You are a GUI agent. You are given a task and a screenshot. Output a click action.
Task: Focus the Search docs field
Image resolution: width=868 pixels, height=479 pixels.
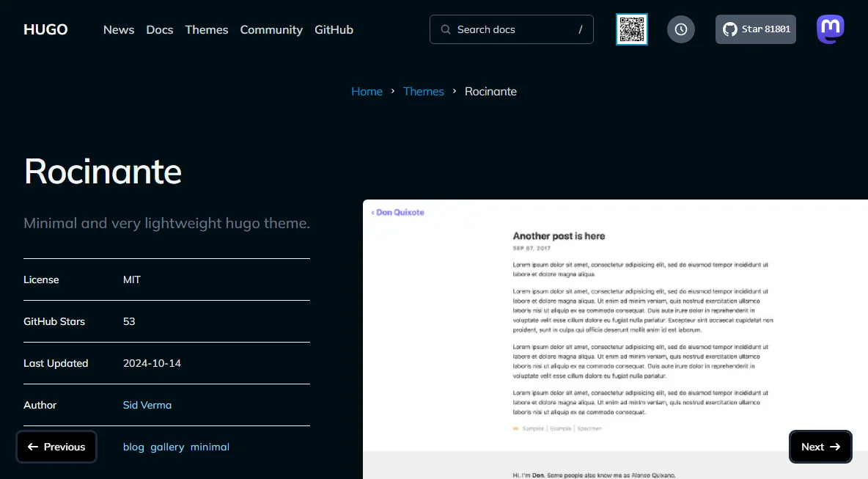tap(512, 29)
